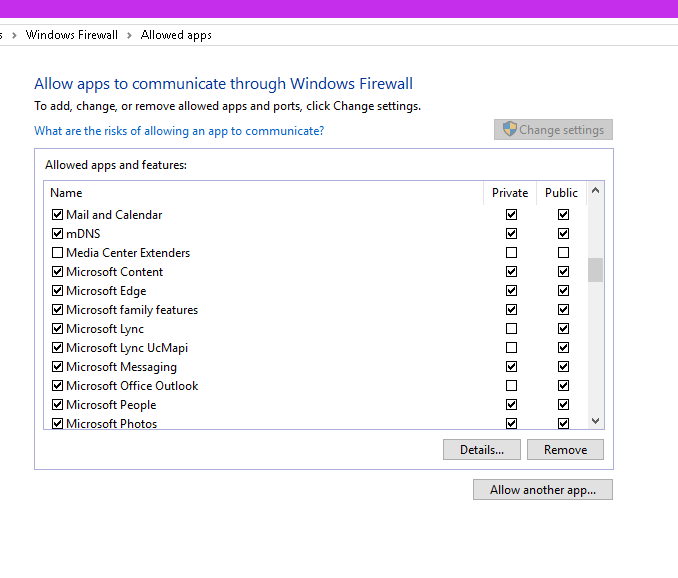The image size is (678, 578).
Task: Toggle Microsoft family features enabled checkbox
Action: coord(57,310)
